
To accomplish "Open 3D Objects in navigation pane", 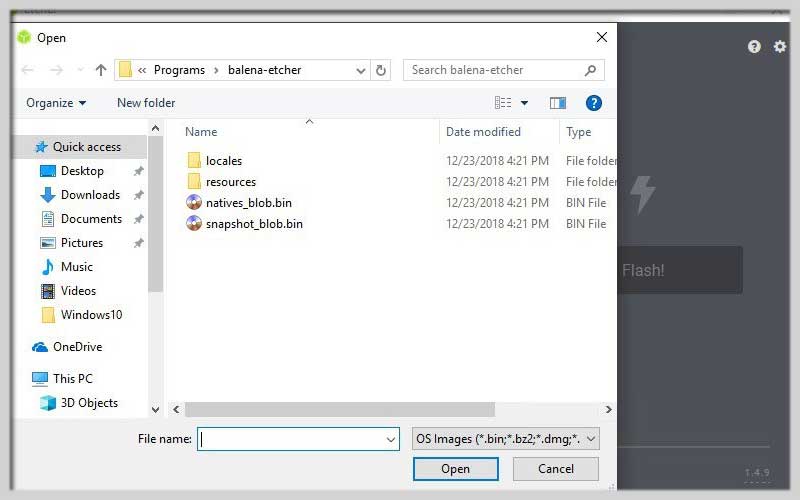I will click(x=89, y=403).
